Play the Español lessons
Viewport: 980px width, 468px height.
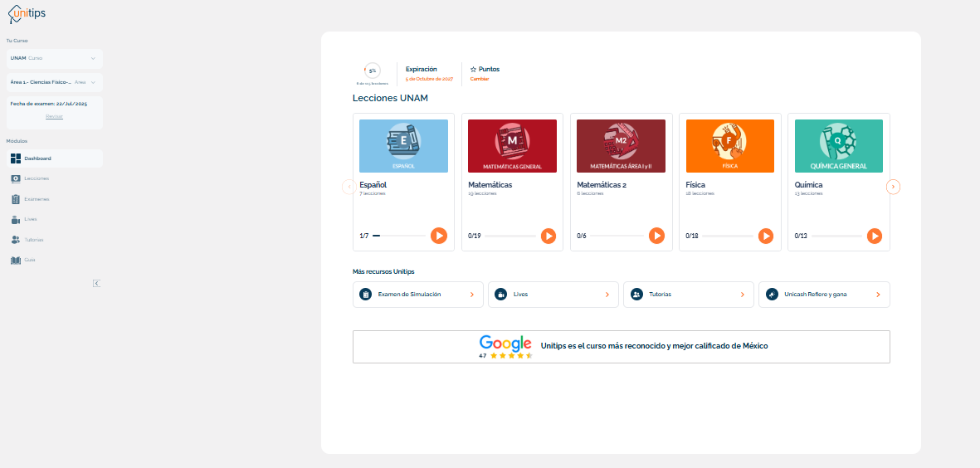coord(439,236)
